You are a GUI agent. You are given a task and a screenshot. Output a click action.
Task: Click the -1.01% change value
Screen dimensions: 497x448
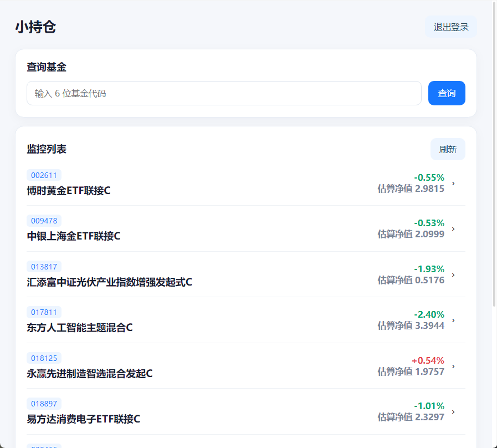[x=429, y=406]
